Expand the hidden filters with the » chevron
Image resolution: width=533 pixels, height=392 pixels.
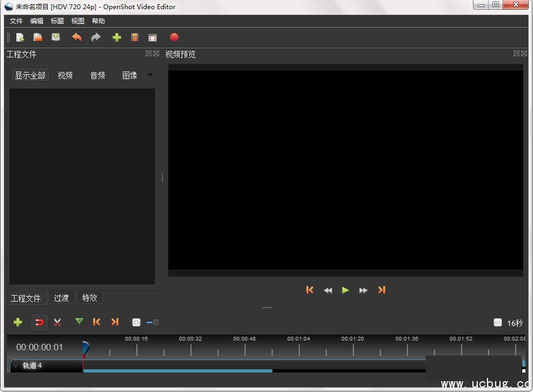click(150, 74)
